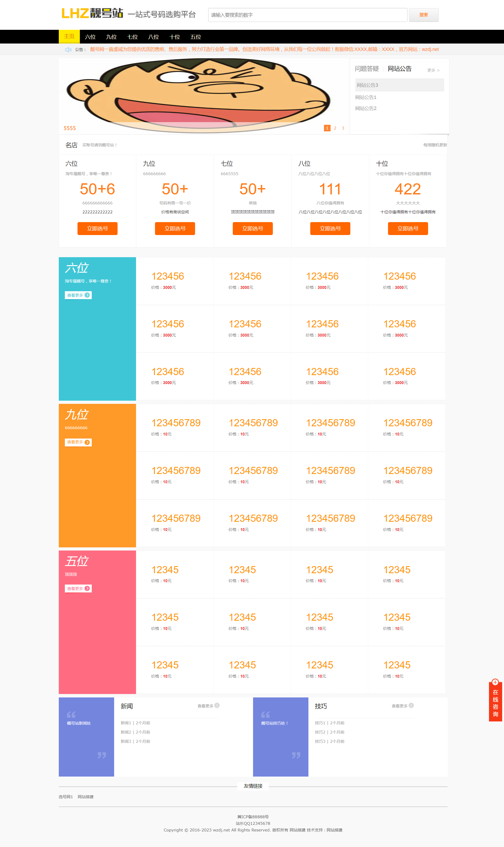
Task: Click 立即选号 under the 八位 shop
Action: (x=330, y=229)
